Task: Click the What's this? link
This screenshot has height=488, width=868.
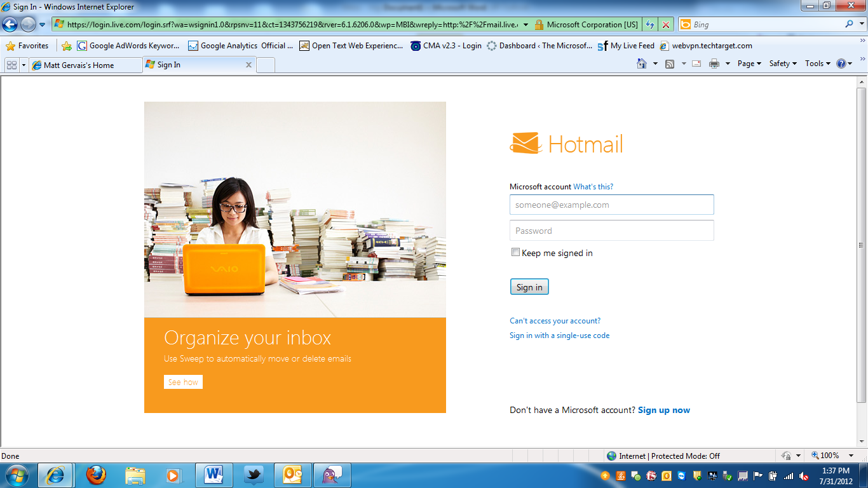Action: 593,187
